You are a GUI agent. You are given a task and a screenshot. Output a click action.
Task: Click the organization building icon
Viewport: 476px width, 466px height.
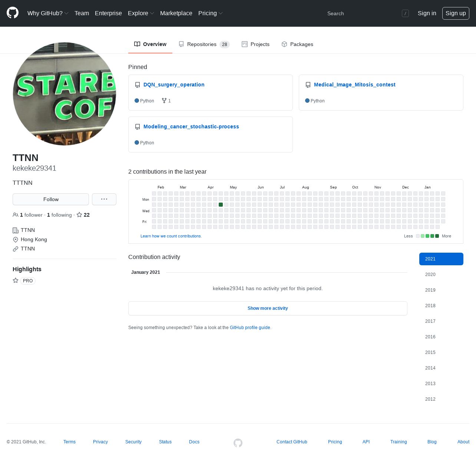16,230
